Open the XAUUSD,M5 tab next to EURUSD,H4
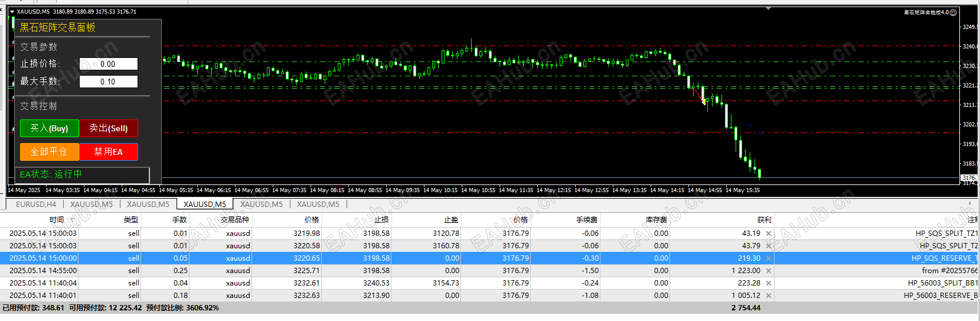This screenshot has height=321, width=980. click(x=92, y=204)
